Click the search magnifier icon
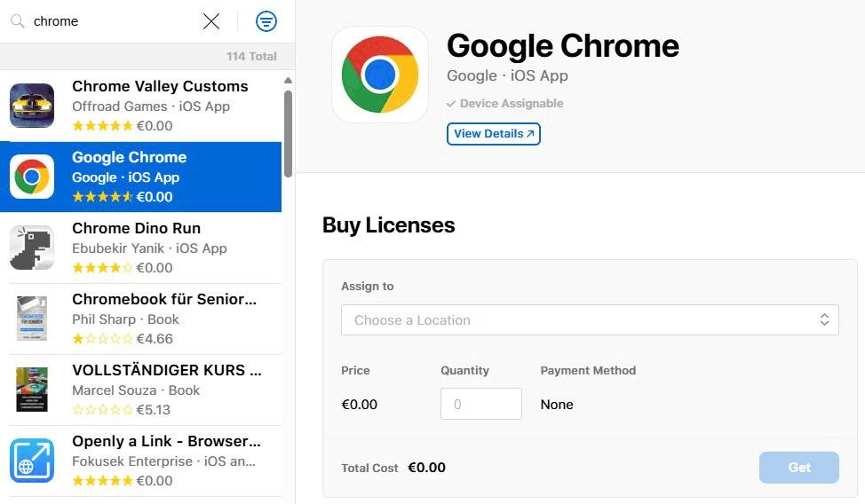This screenshot has height=504, width=865. [17, 21]
